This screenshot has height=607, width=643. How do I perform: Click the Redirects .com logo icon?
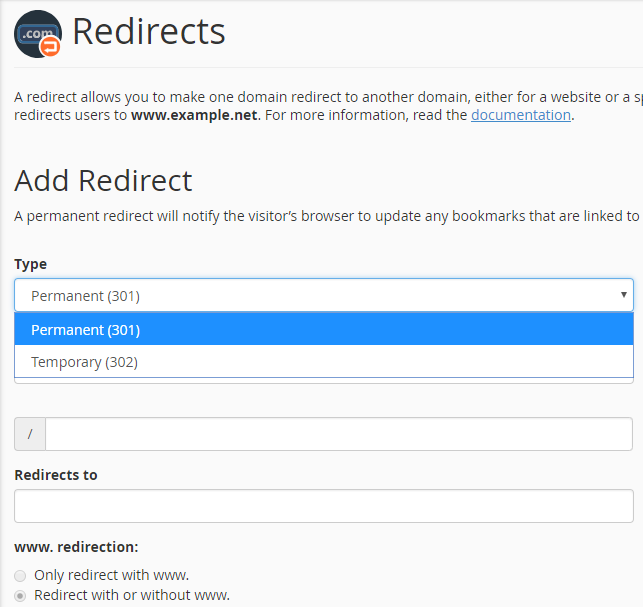pos(38,34)
